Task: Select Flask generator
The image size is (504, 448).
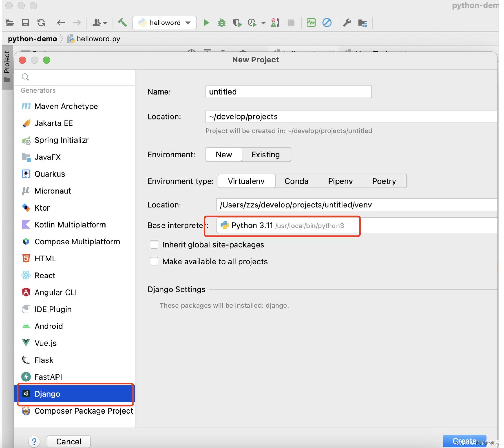Action: coord(74,360)
